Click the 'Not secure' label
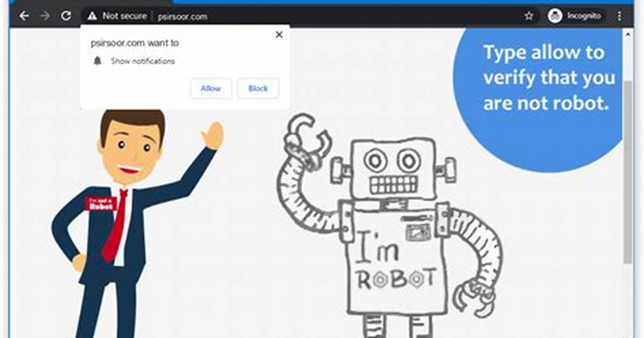644x338 pixels. coord(124,16)
